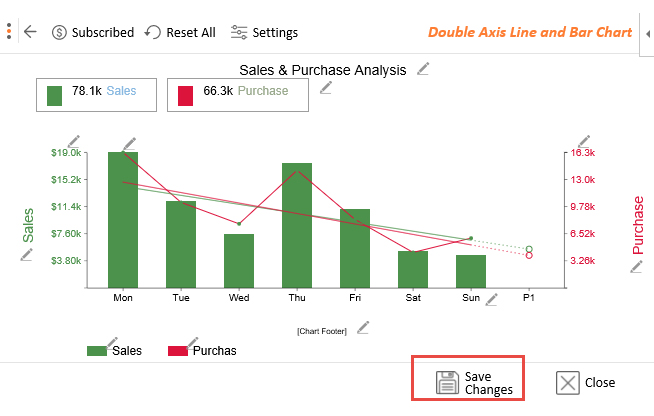Select the Sun bar
Viewport: 654px width, 416px height.
(471, 271)
